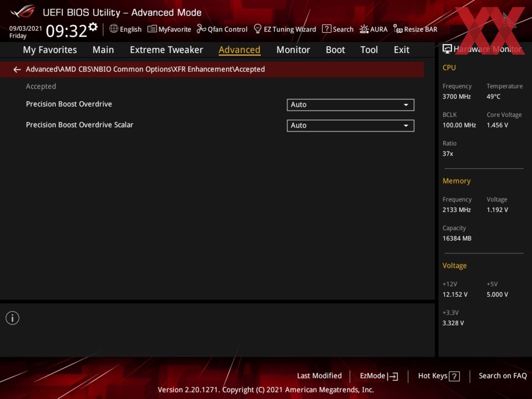Image resolution: width=532 pixels, height=399 pixels.
Task: Click the Accepted section heading
Action: click(41, 86)
